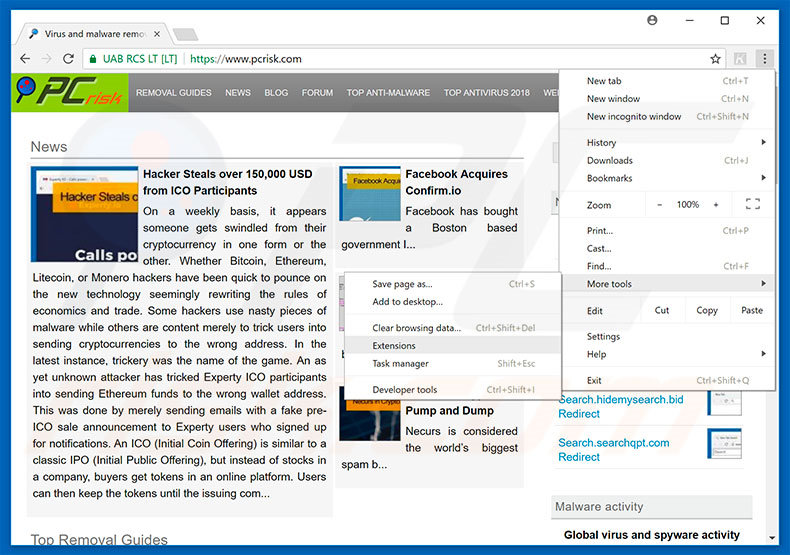790x555 pixels.
Task: Choose New window in the menu
Action: coord(667,99)
